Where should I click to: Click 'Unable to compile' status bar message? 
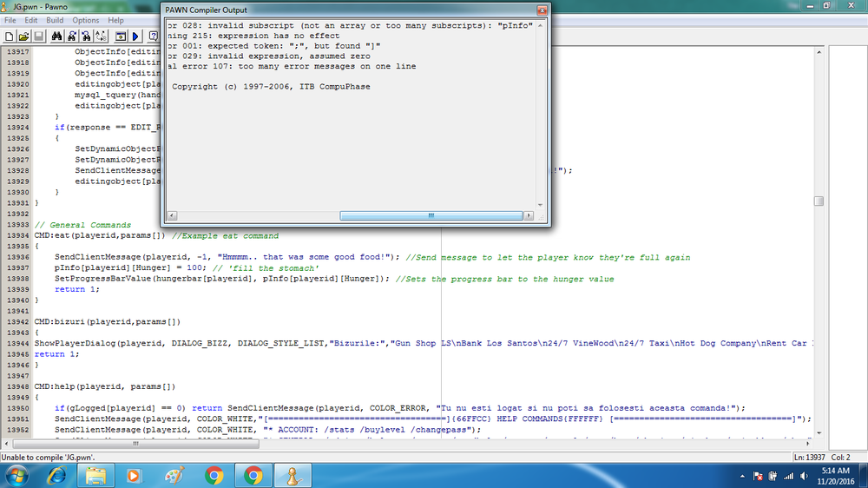click(48, 458)
